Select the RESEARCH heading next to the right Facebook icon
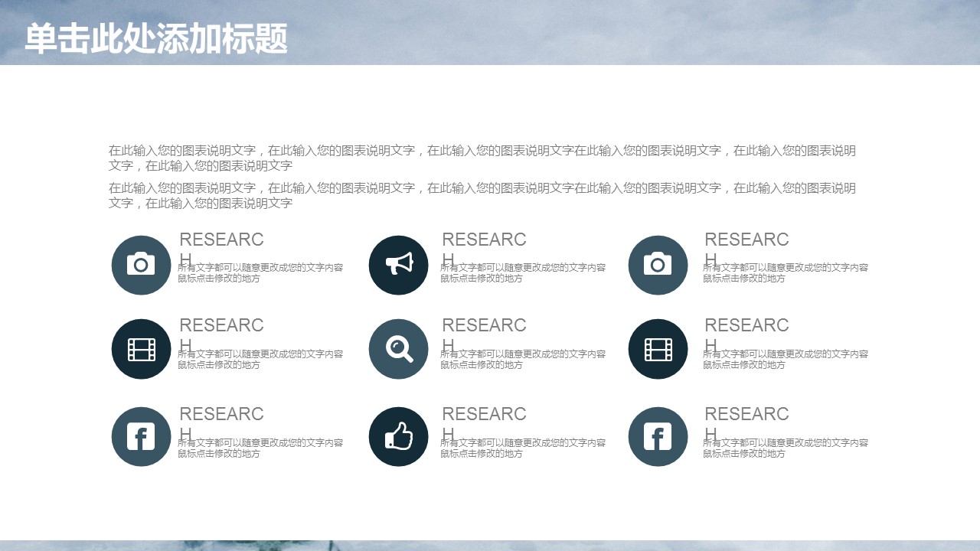This screenshot has height=551, width=980. (746, 415)
